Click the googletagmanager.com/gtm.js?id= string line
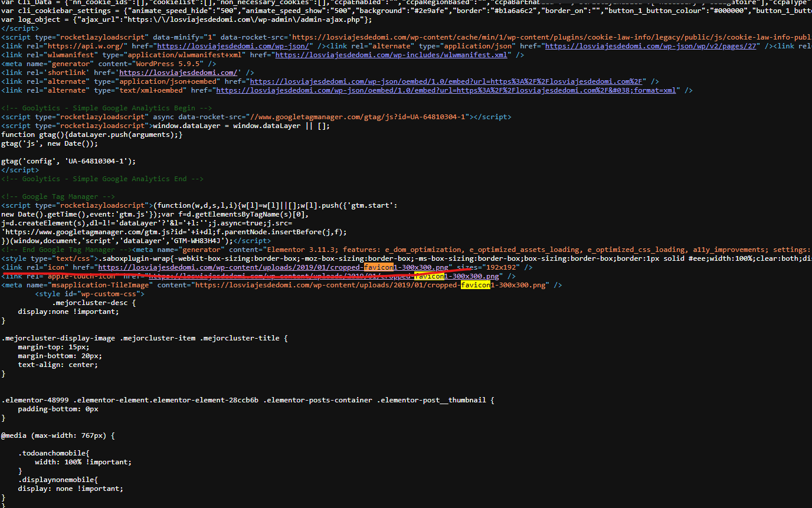 [x=174, y=232]
